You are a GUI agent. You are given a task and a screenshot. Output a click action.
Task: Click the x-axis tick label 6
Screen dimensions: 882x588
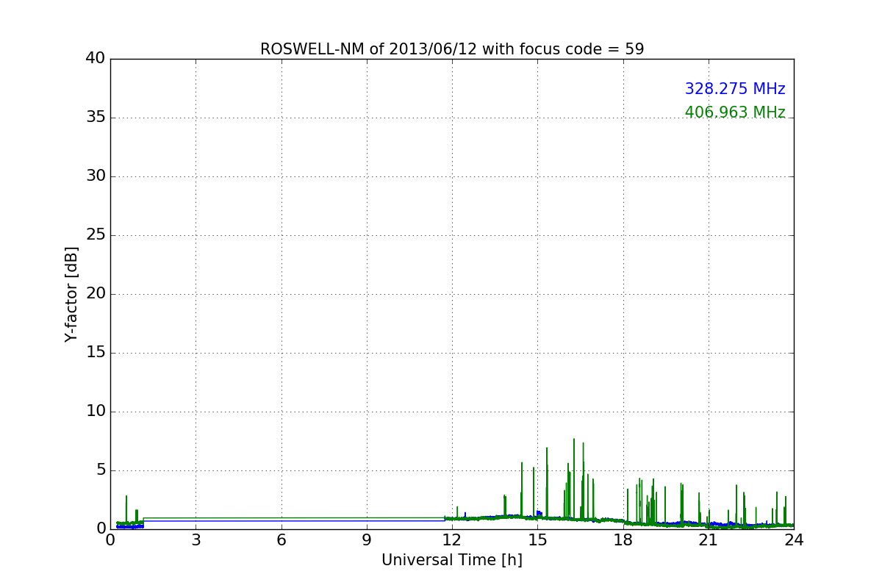click(x=282, y=540)
